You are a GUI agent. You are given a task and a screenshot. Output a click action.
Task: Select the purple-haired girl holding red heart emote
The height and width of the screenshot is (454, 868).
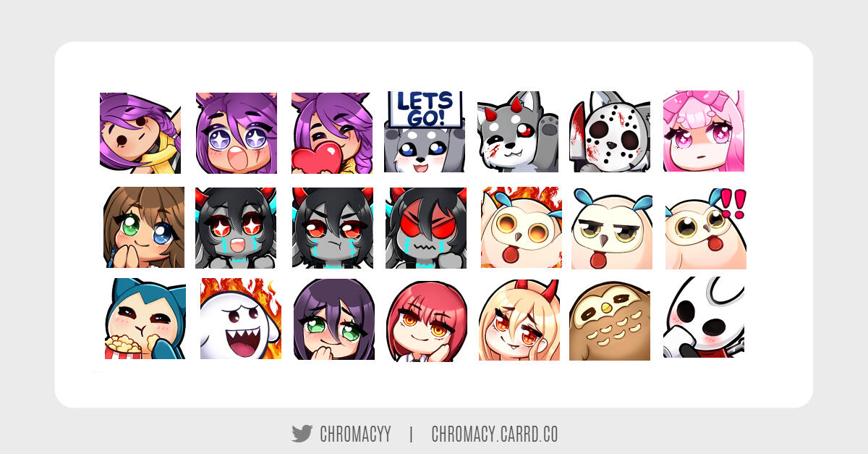click(x=332, y=133)
